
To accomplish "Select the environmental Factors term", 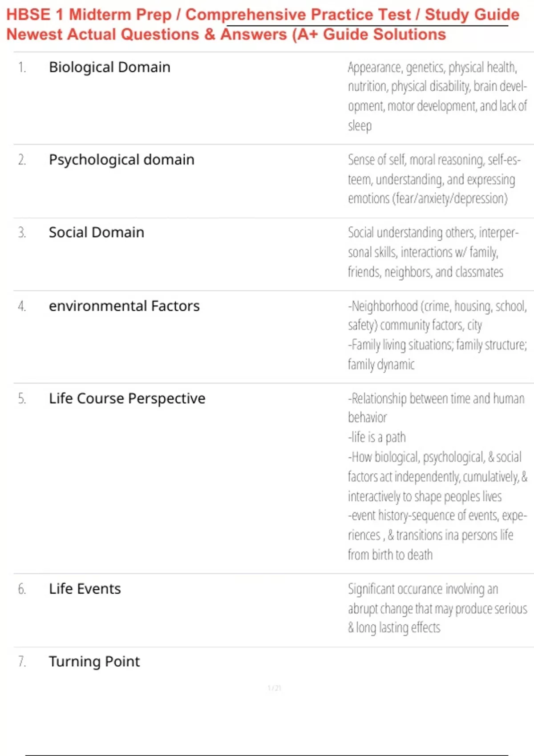I will 124,306.
